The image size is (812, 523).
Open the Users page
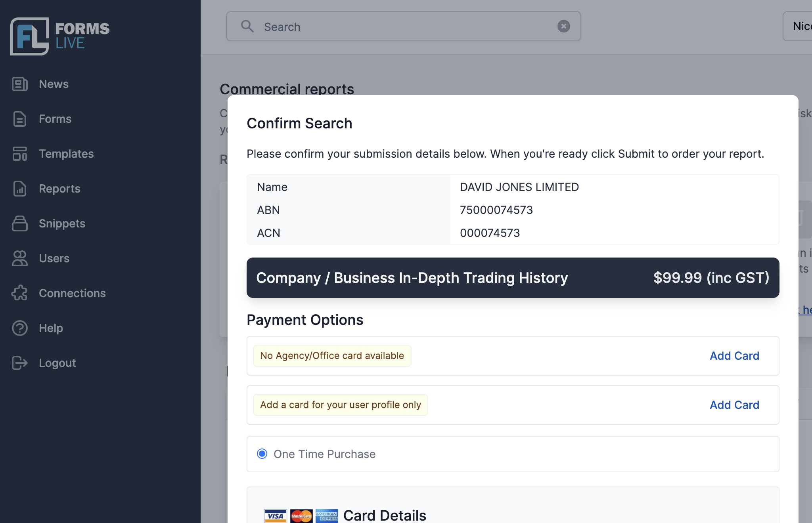pyautogui.click(x=54, y=258)
